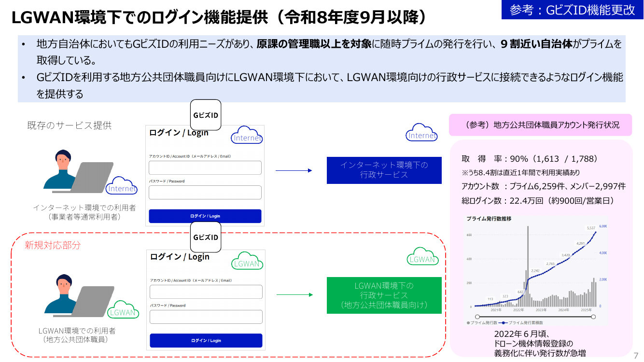Click the slide title LGWAN環境下でのログイン機能提供
644x362 pixels.
pos(219,18)
